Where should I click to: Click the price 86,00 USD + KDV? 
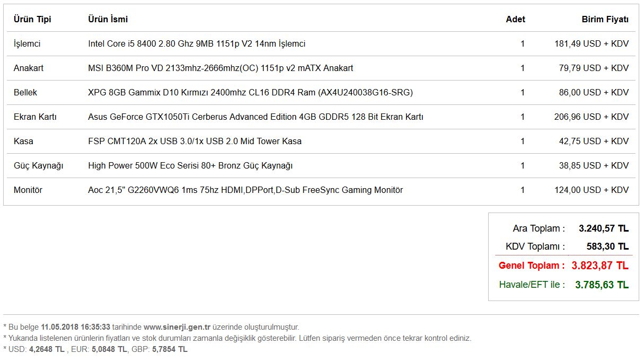(594, 92)
